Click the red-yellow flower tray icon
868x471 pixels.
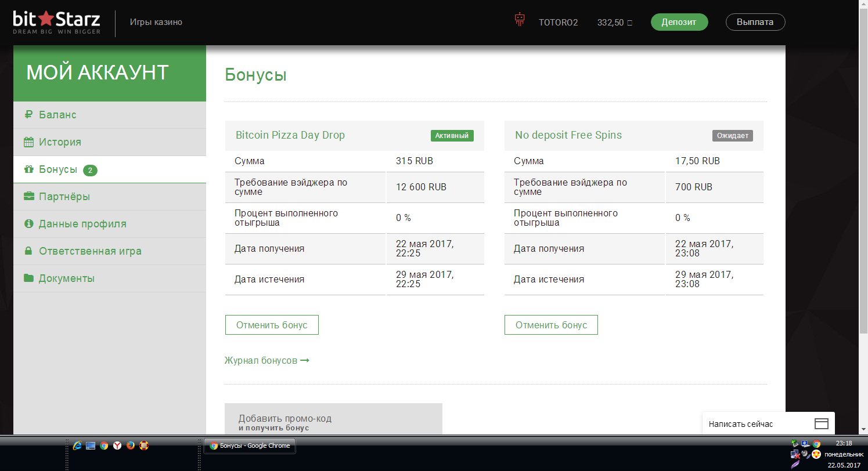(x=816, y=454)
